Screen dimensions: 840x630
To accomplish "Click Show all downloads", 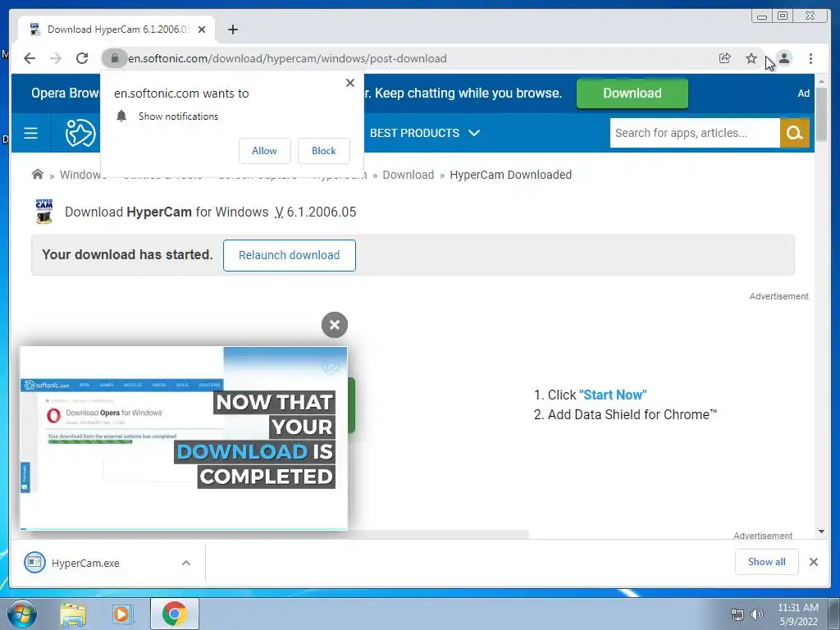I will (x=767, y=561).
